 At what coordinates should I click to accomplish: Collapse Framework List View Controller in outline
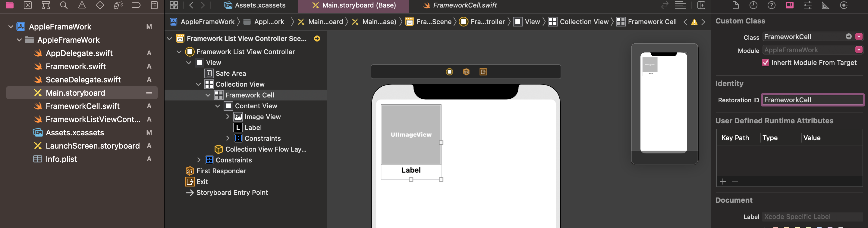179,51
